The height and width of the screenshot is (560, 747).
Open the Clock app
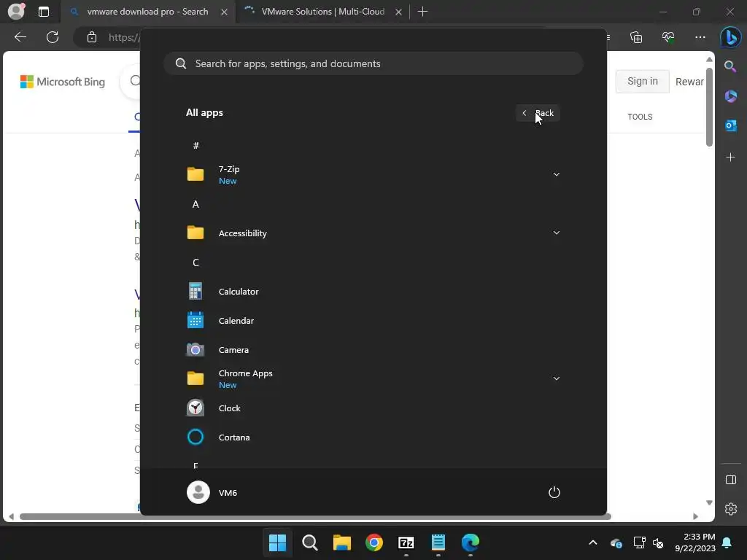tap(373, 408)
